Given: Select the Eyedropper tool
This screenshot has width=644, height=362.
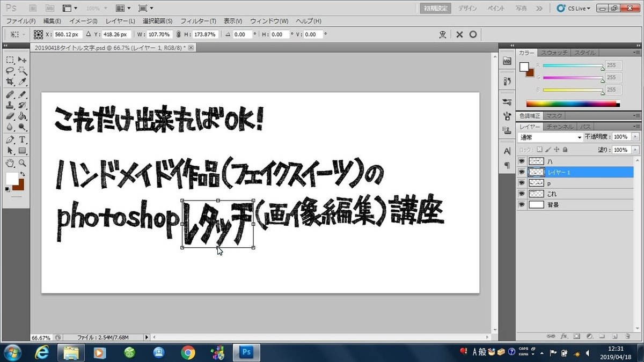Looking at the screenshot, I should coord(23,82).
